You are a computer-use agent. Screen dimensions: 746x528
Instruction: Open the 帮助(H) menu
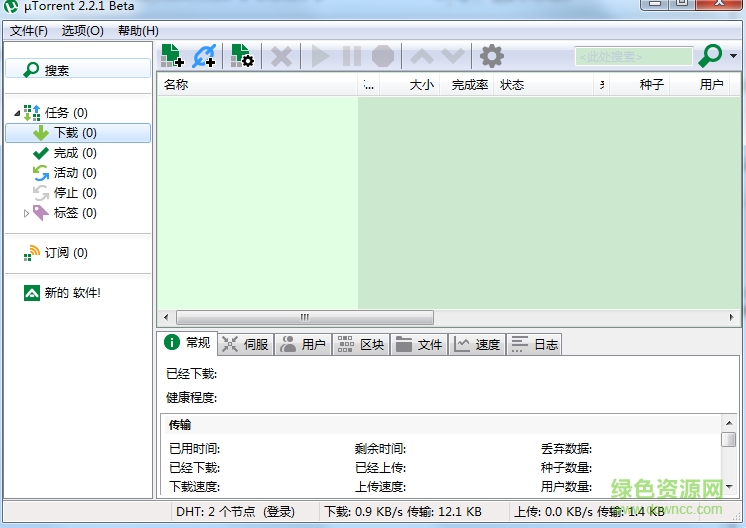pos(138,31)
